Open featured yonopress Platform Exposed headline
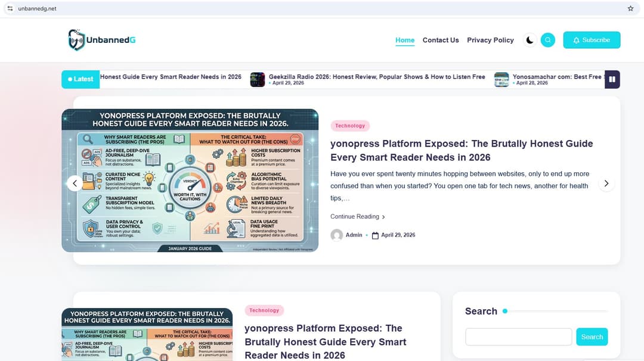The image size is (644, 361). tap(462, 151)
